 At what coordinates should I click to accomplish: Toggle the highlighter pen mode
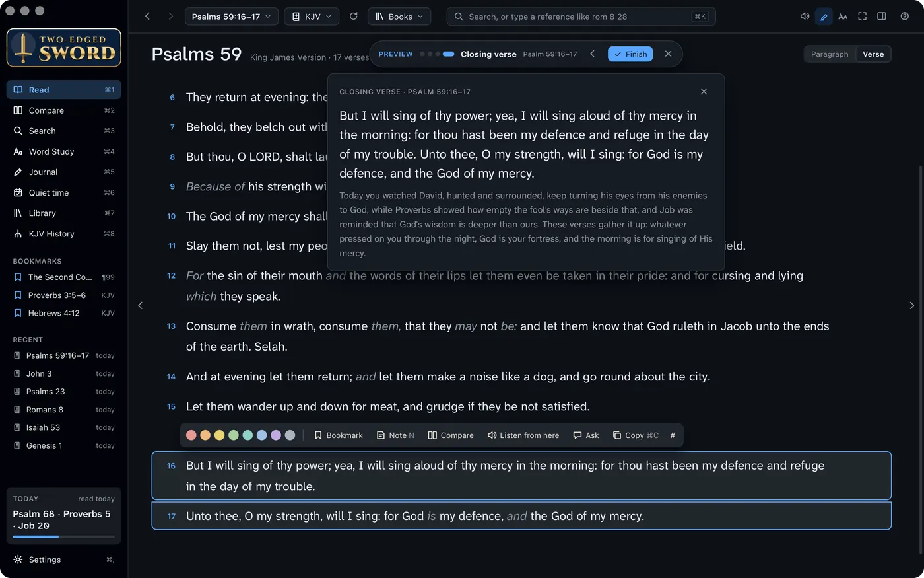point(824,17)
